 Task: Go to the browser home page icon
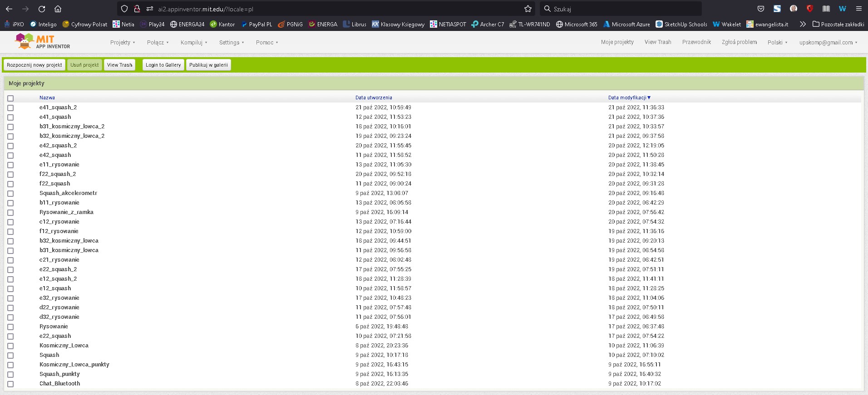[x=58, y=9]
